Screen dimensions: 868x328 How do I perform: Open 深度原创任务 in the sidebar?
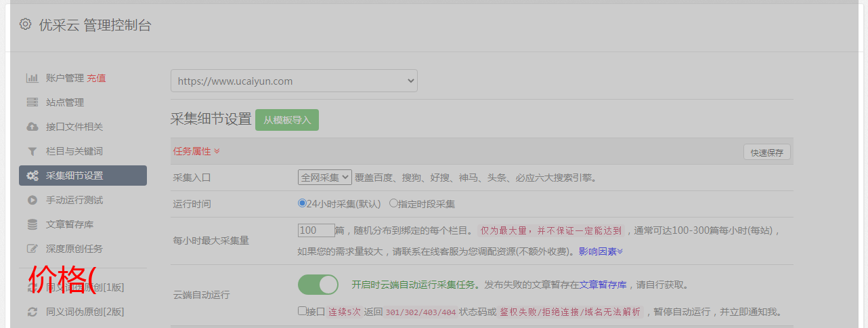74,249
